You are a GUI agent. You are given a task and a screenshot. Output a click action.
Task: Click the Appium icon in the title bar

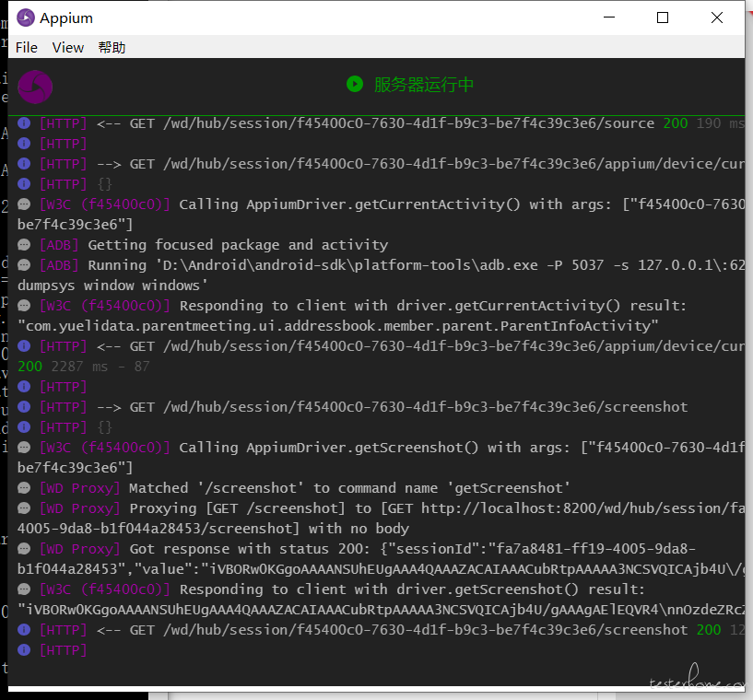[26, 17]
